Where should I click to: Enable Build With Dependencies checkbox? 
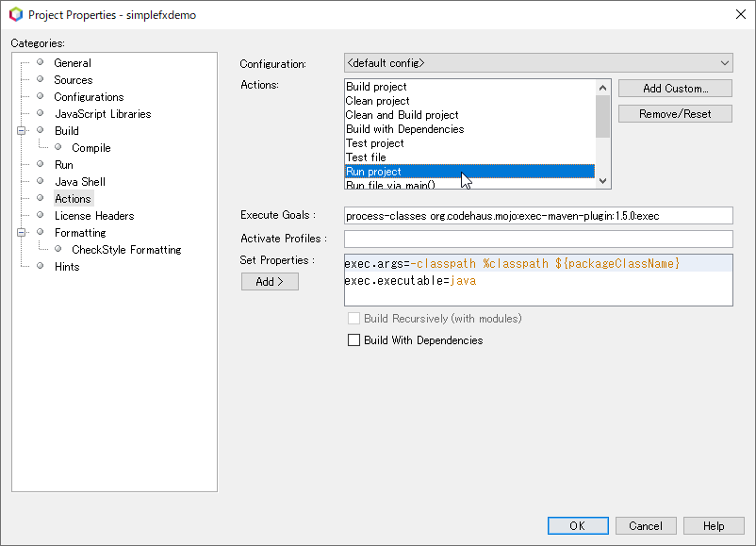coord(353,340)
